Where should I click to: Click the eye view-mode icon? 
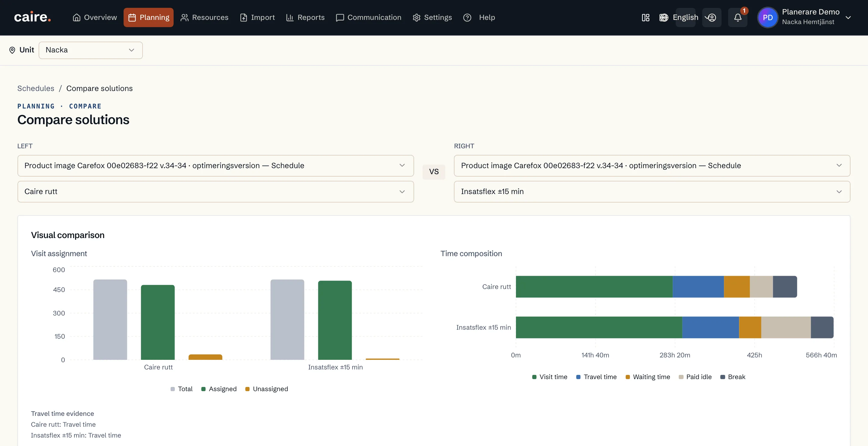(x=711, y=17)
